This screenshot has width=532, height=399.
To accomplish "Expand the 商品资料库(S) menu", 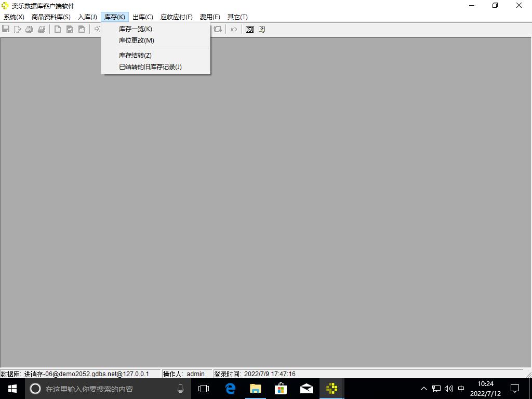I will click(x=51, y=17).
